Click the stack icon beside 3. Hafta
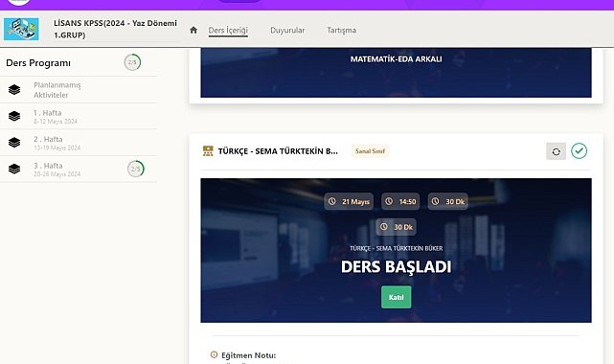614x364 pixels. (14, 169)
